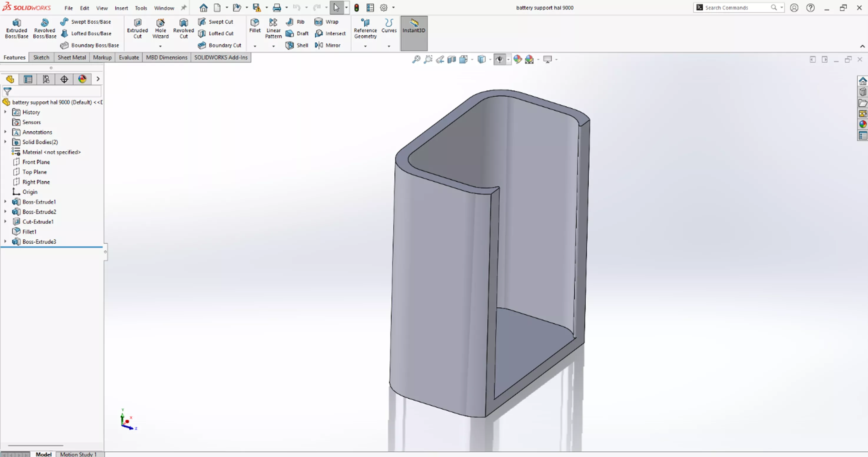This screenshot has height=457, width=868.
Task: Open the View Orientation dropdown arrow
Action: click(473, 59)
